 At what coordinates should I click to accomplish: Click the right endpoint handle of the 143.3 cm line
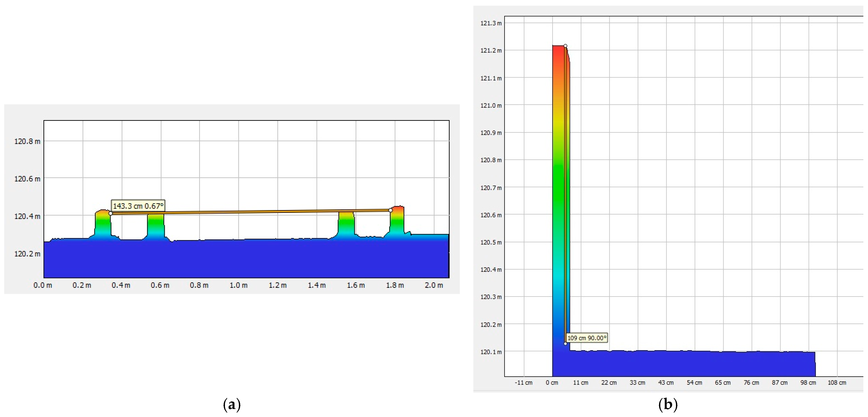(391, 210)
